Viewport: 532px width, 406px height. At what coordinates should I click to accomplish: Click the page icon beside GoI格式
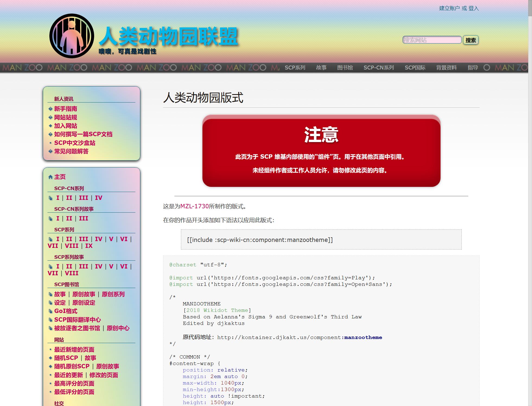50,311
